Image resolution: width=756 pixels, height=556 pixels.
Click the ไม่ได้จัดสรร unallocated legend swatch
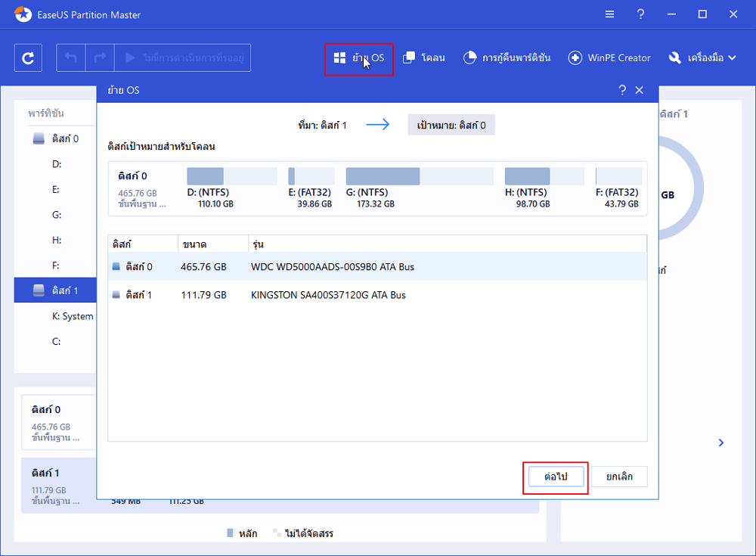tap(277, 533)
